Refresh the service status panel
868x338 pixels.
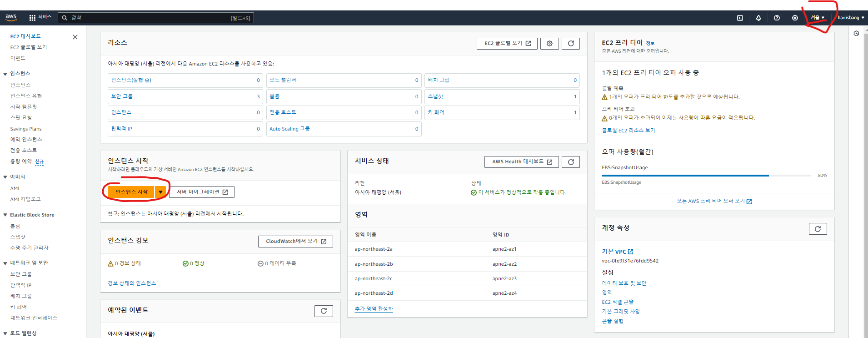(571, 161)
